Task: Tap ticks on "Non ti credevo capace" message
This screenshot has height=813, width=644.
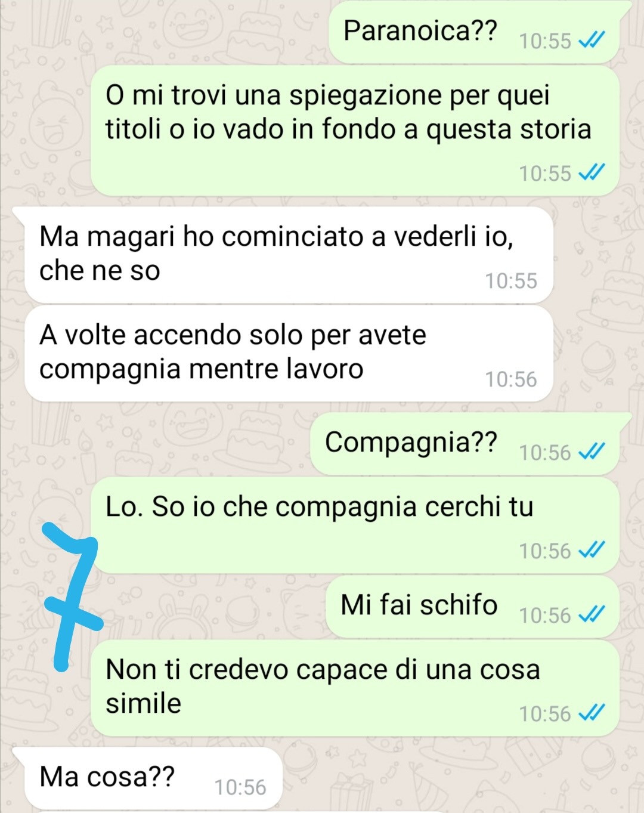Action: pos(592,712)
